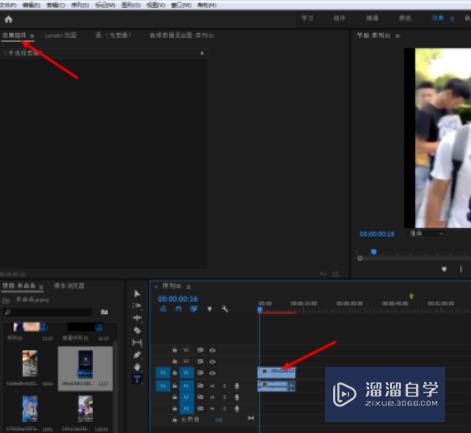This screenshot has width=471, height=433.
Task: Expand arrow in Effect Controls header
Action: coord(202,53)
